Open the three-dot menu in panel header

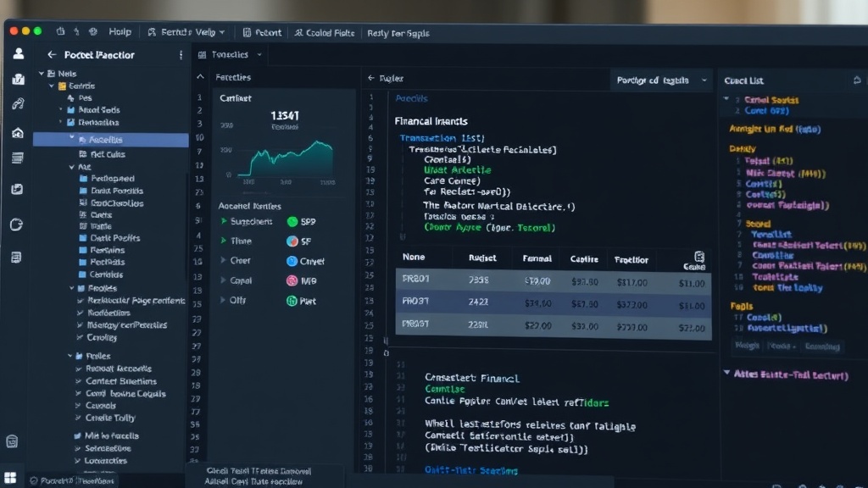pos(181,55)
